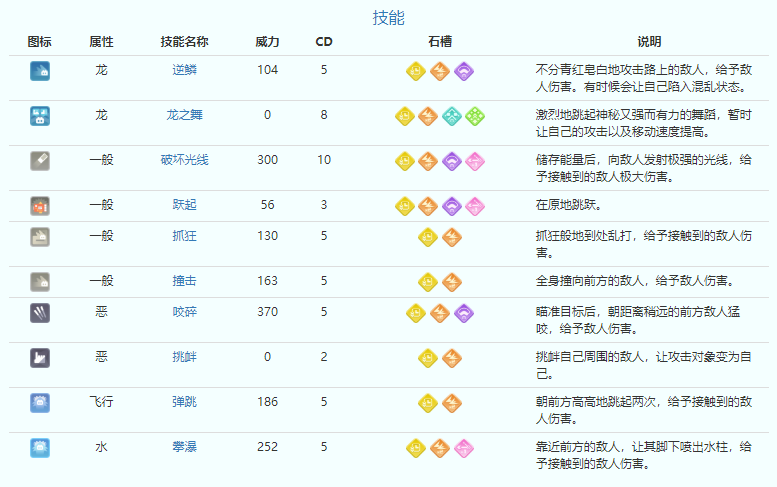
Task: Select power value 300 for 破坏光线
Action: pyautogui.click(x=268, y=160)
